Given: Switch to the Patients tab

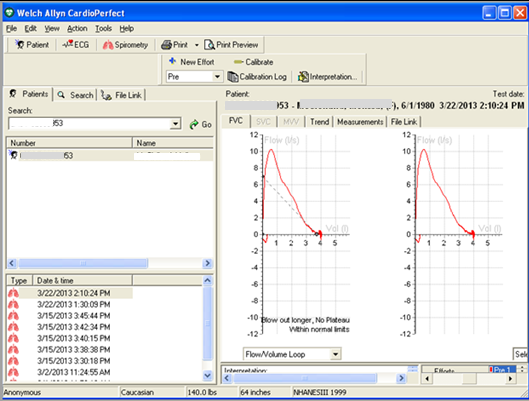Looking at the screenshot, I should point(29,94).
